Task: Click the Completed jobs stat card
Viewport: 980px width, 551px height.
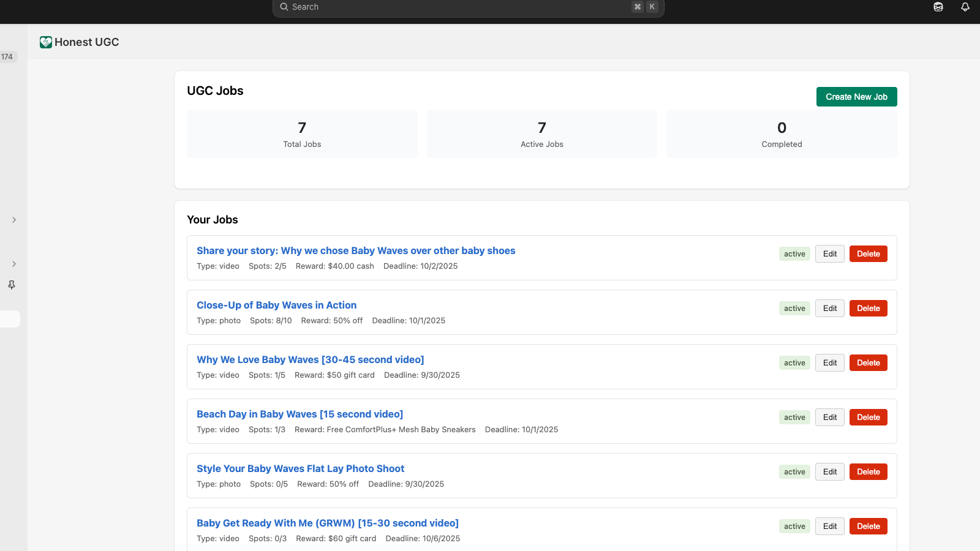Action: pos(782,134)
